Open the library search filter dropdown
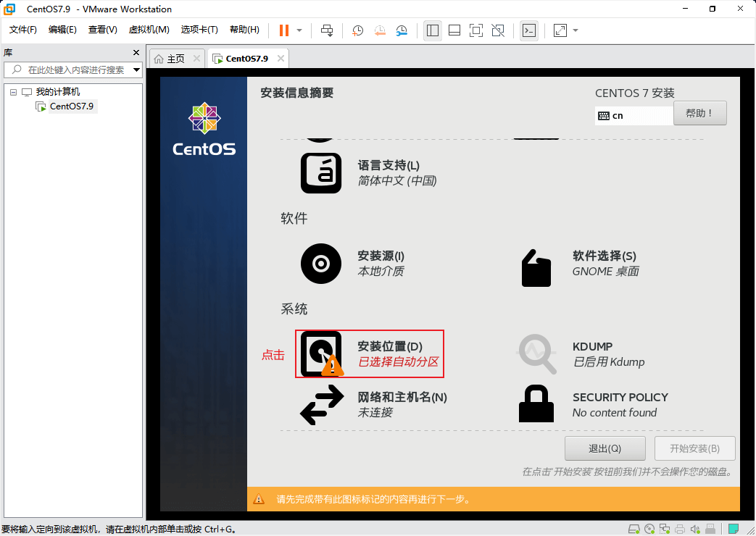 pos(136,70)
